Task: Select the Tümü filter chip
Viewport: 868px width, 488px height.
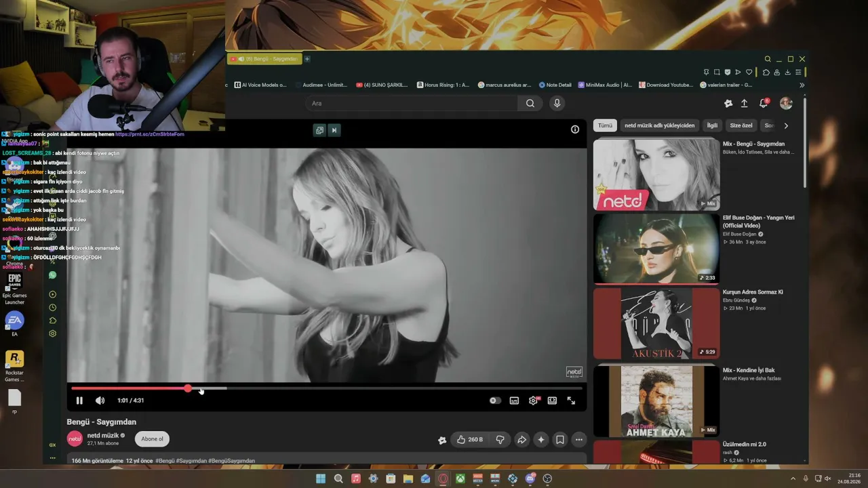Action: coord(605,125)
